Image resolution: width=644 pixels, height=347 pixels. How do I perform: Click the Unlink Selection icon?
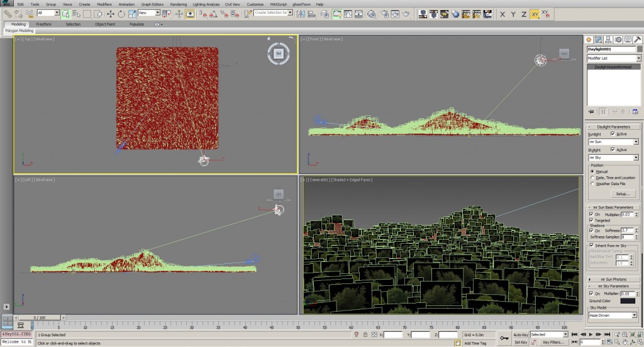click(18, 14)
